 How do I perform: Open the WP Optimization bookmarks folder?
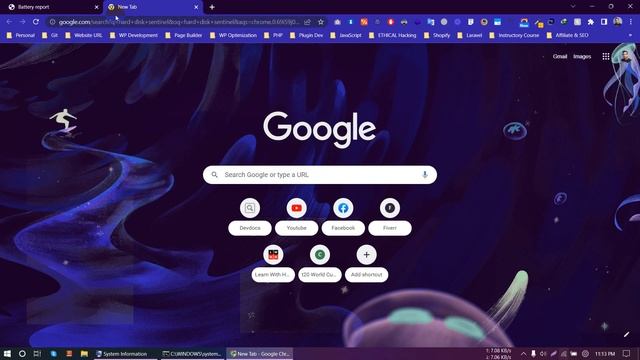(233, 36)
